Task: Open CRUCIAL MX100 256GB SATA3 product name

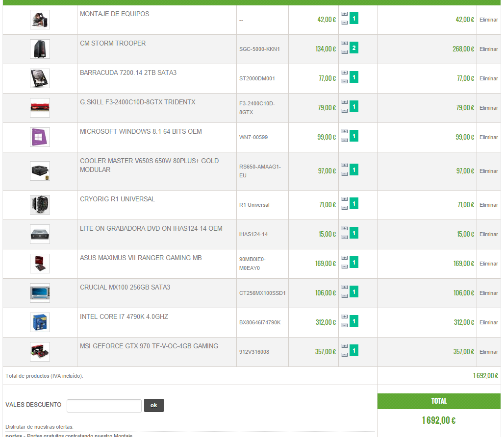Action: point(125,288)
